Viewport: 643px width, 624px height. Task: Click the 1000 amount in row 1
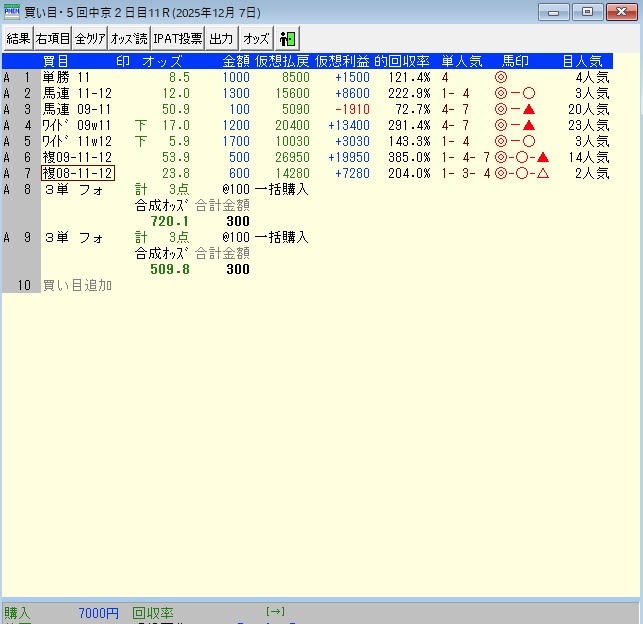(236, 77)
